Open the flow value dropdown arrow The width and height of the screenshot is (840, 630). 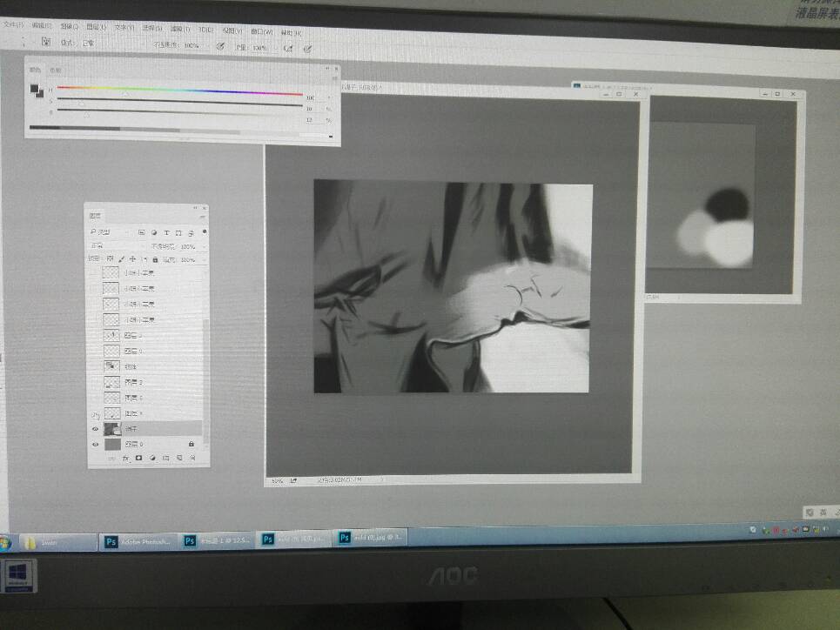(x=275, y=48)
